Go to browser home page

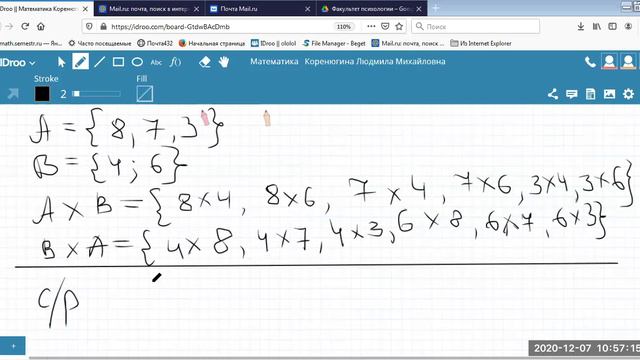(x=41, y=27)
